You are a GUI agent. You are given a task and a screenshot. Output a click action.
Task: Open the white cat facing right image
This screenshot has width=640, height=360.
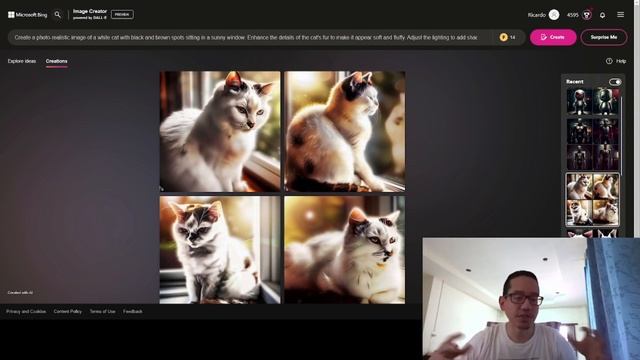[x=220, y=131]
